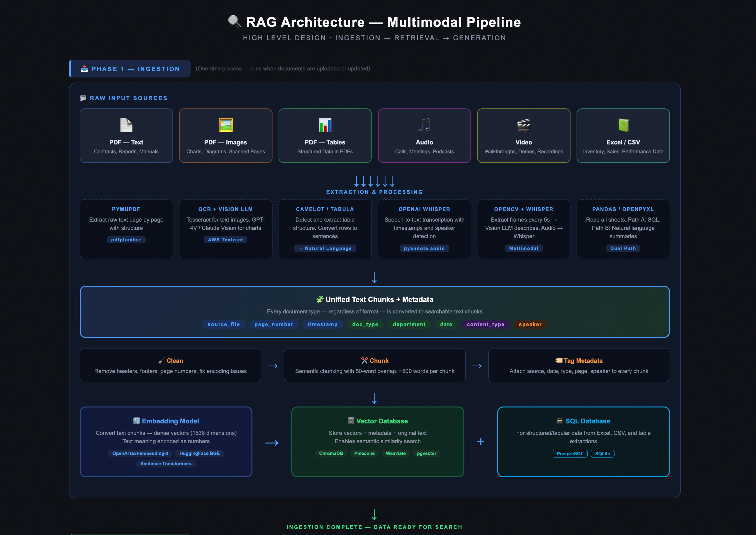Select the Video source card title
The width and height of the screenshot is (756, 535).
pos(524,142)
